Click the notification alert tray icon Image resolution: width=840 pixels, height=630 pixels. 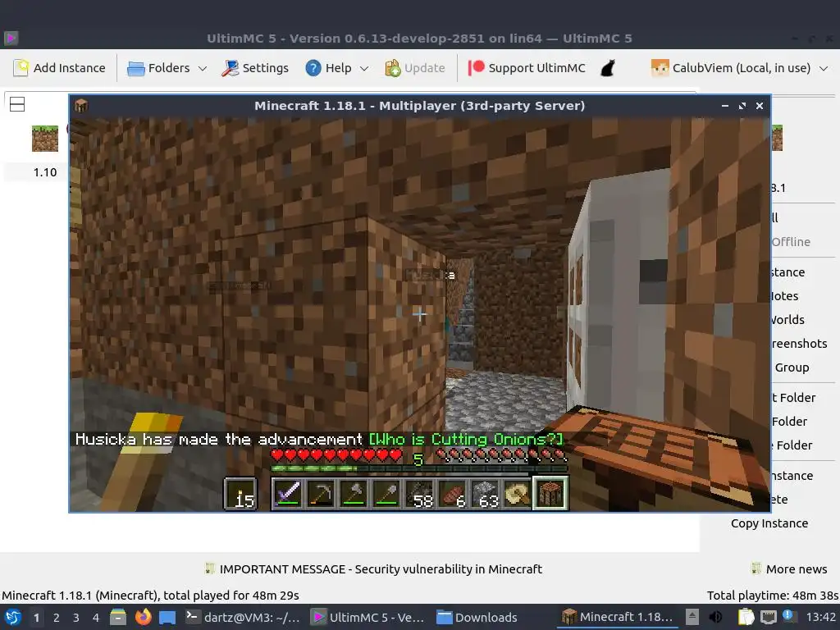788,616
